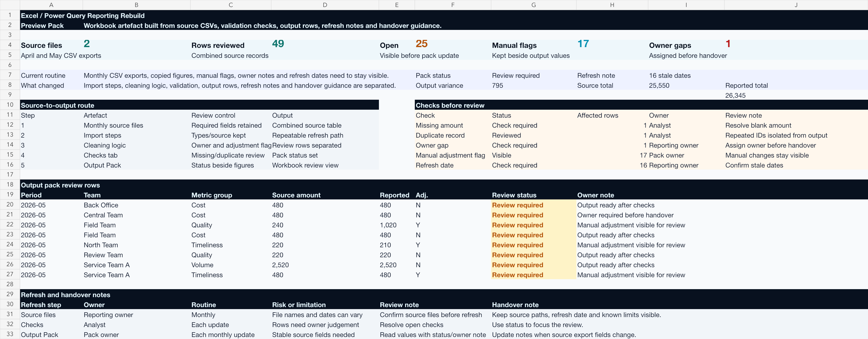Click the Reported value 1,020
The image size is (868, 339).
(388, 225)
